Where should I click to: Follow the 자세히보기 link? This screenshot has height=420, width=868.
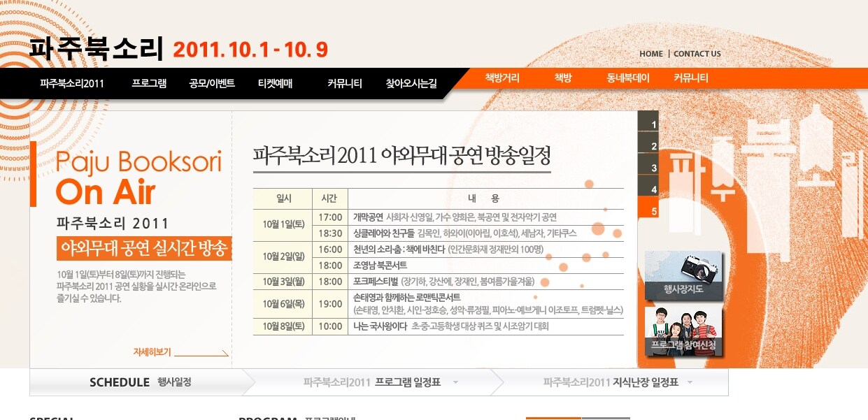point(180,352)
